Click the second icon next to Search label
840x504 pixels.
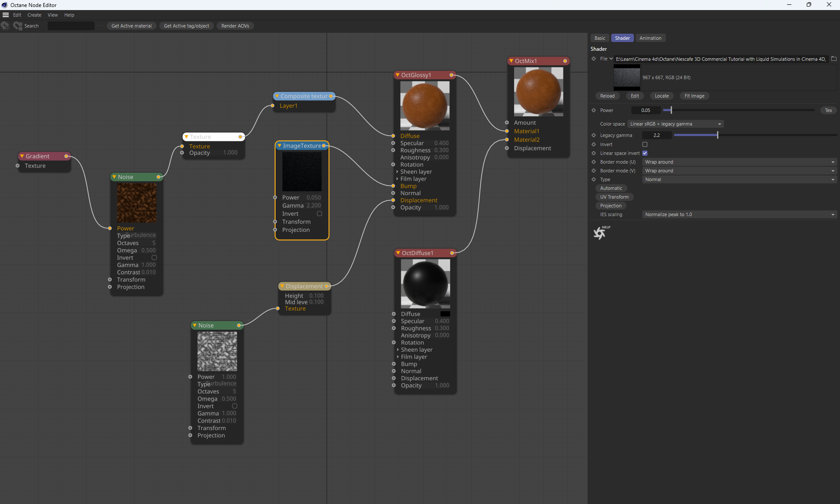click(x=17, y=26)
